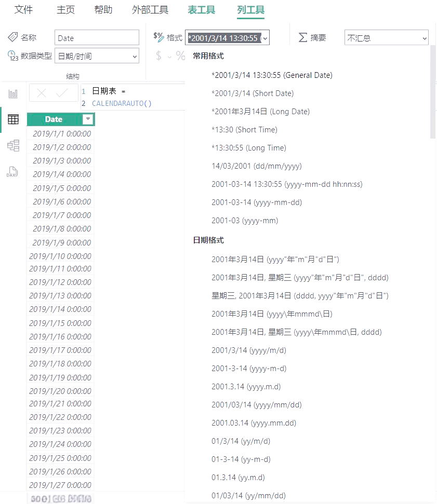Select the 2001-03 (yyyy-mm) format
The height and width of the screenshot is (504, 437).
(245, 221)
